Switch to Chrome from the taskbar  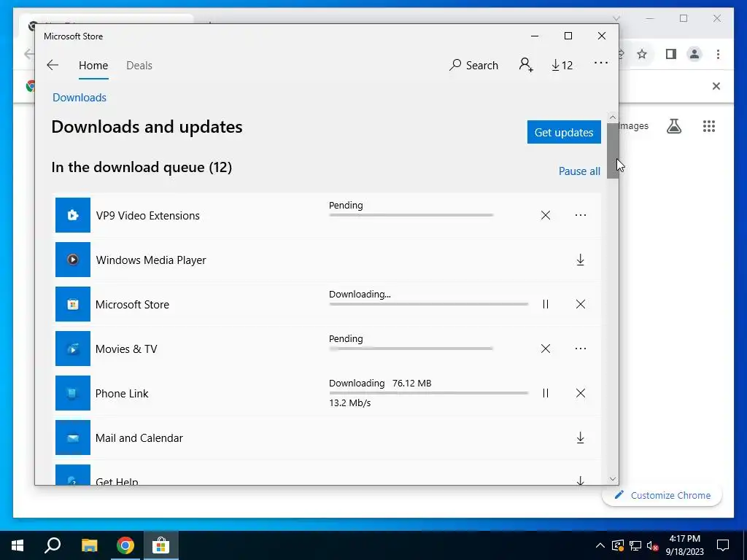click(x=125, y=545)
